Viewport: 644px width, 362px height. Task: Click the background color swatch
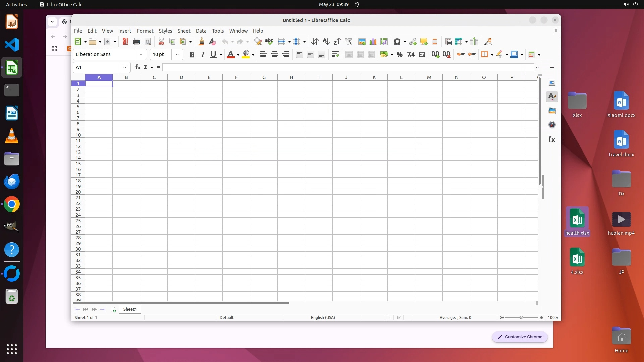coord(246,55)
